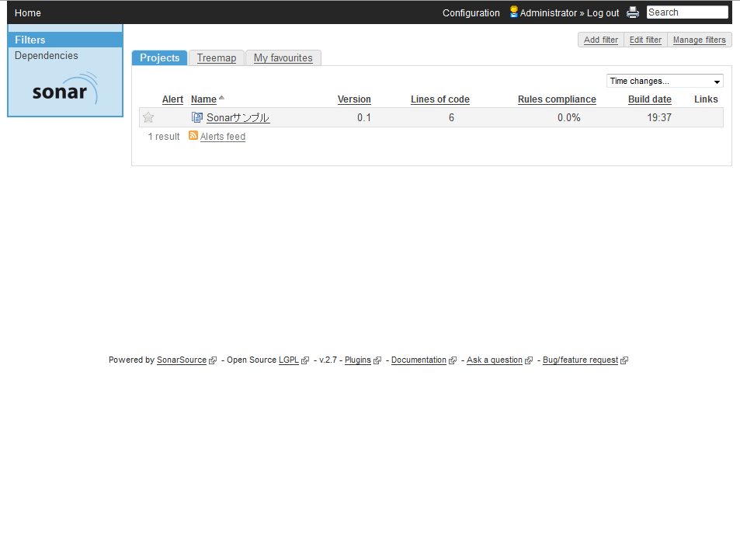Click the 1 result text

point(164,137)
